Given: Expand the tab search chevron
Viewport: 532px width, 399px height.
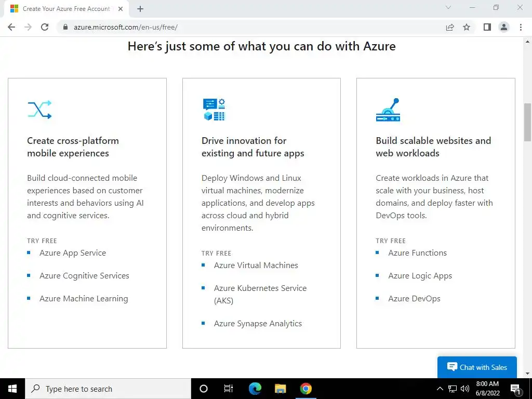Looking at the screenshot, I should (449, 8).
